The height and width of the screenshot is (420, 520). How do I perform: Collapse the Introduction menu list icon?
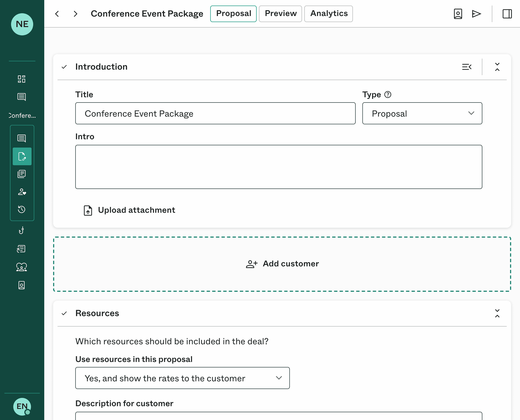pyautogui.click(x=467, y=67)
